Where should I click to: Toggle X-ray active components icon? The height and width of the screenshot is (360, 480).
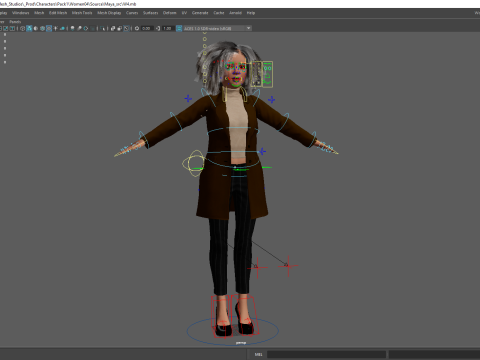[119, 28]
